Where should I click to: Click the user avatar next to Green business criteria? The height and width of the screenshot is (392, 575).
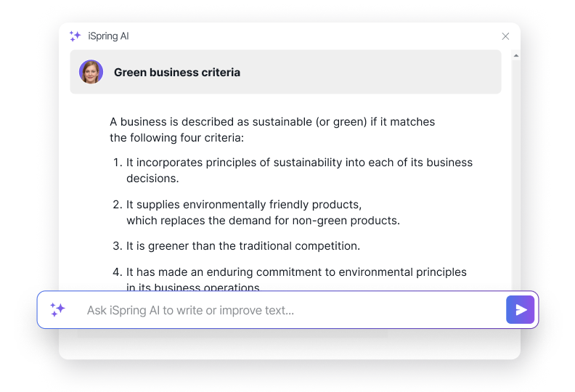coord(91,72)
